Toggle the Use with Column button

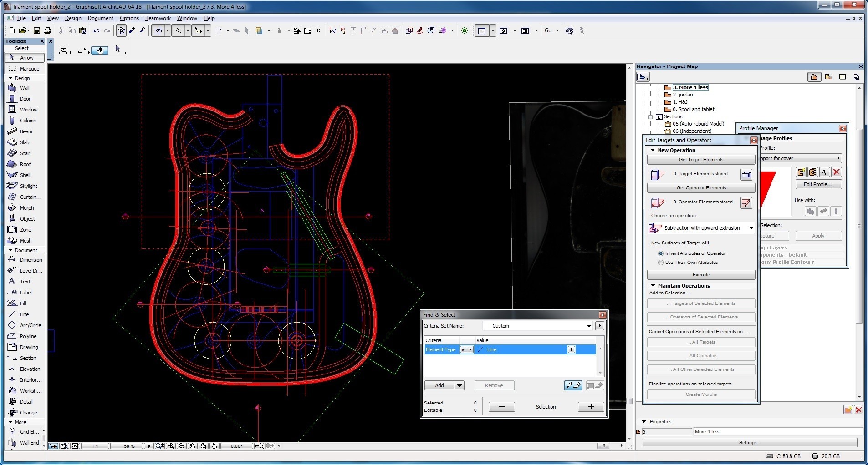[x=836, y=211]
